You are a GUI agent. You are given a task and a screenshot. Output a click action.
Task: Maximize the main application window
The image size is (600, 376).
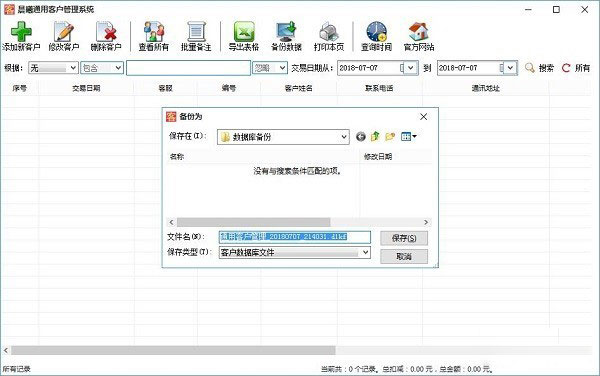pyautogui.click(x=556, y=10)
